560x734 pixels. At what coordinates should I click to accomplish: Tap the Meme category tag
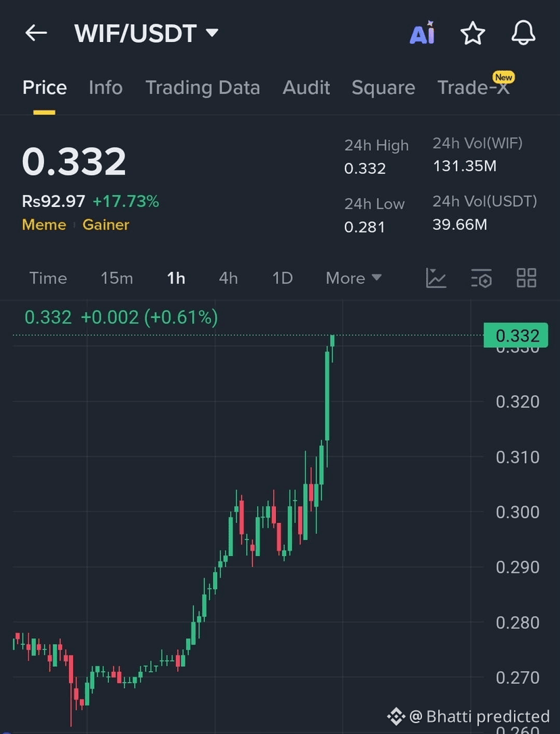click(x=44, y=225)
